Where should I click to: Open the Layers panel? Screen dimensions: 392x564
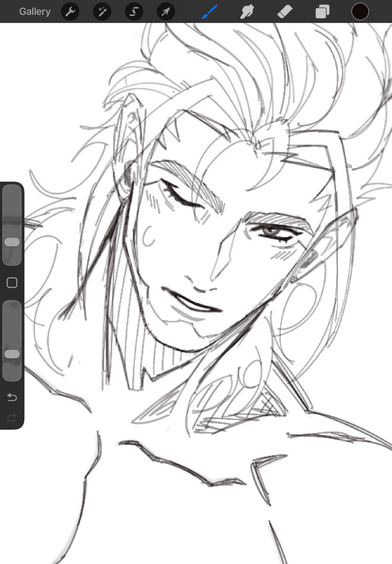(322, 11)
